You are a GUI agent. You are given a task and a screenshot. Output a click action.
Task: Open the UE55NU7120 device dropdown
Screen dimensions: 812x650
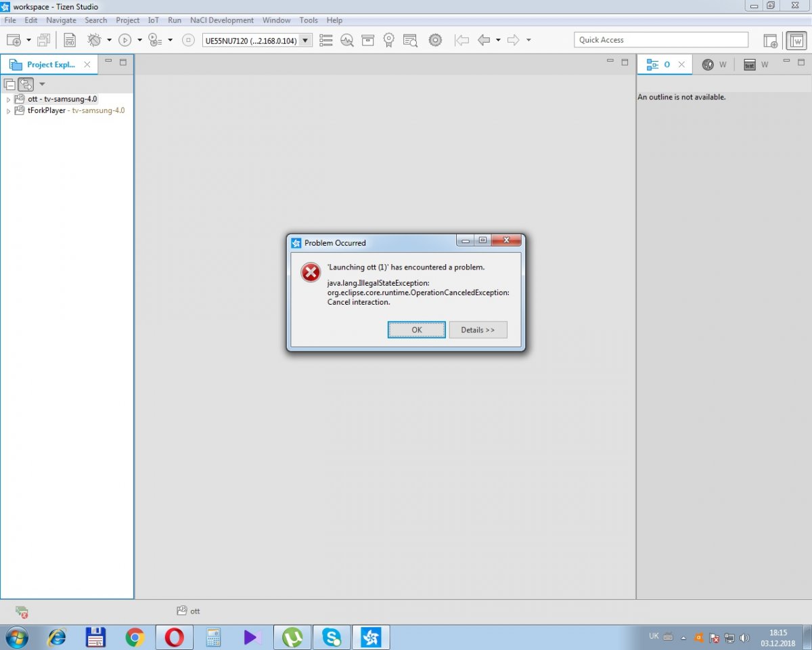click(305, 41)
